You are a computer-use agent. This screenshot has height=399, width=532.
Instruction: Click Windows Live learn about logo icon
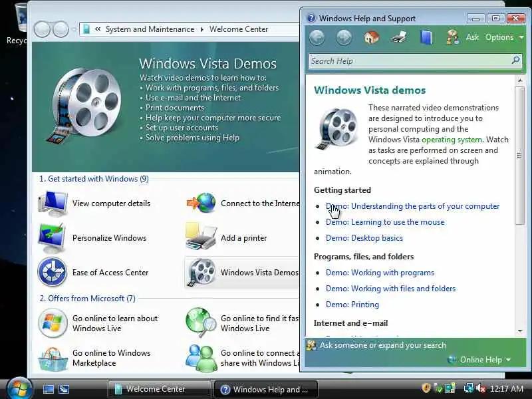(x=53, y=323)
